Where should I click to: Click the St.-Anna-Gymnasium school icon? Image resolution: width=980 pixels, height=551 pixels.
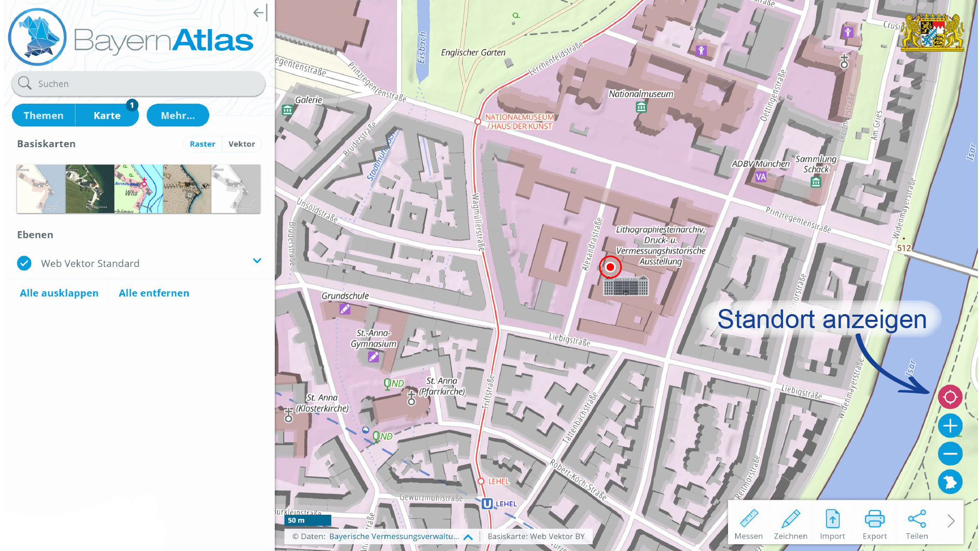pyautogui.click(x=373, y=357)
